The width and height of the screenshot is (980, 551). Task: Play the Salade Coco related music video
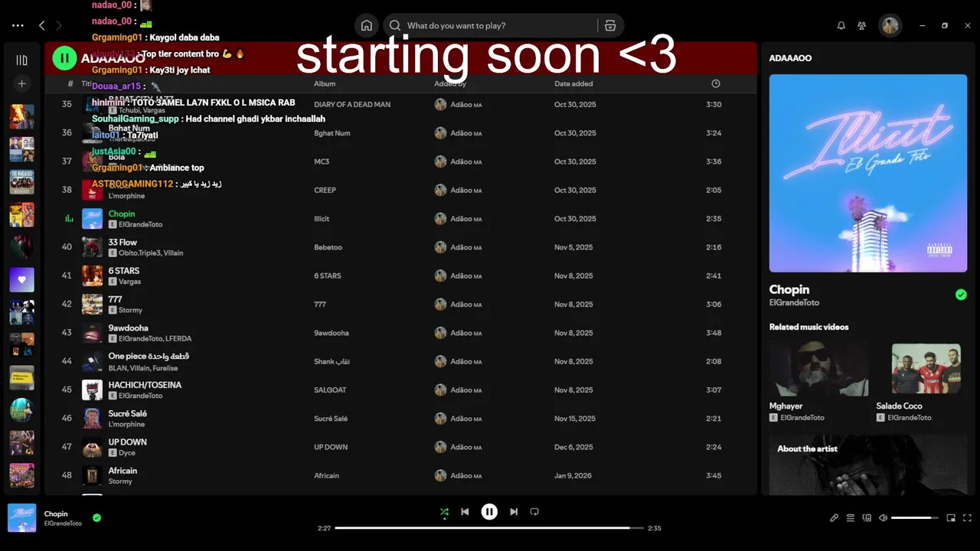[x=926, y=369]
